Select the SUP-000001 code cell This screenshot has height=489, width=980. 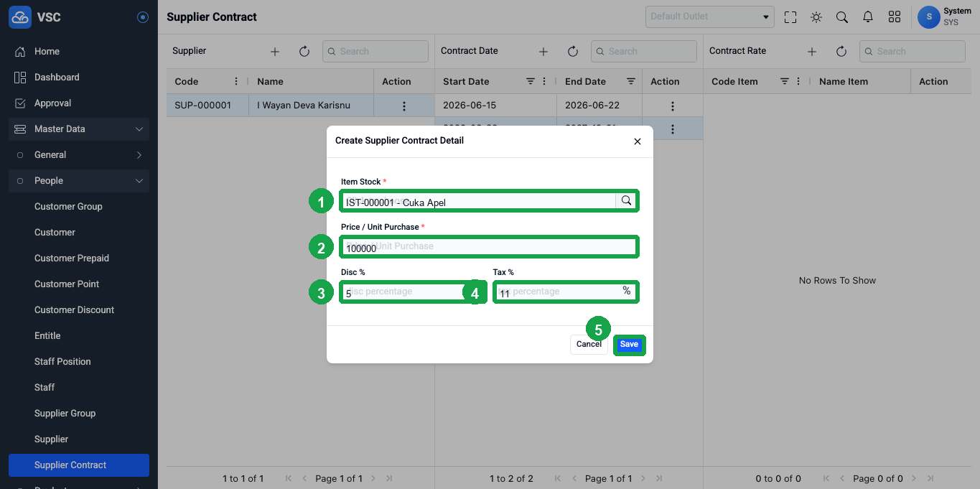point(207,106)
